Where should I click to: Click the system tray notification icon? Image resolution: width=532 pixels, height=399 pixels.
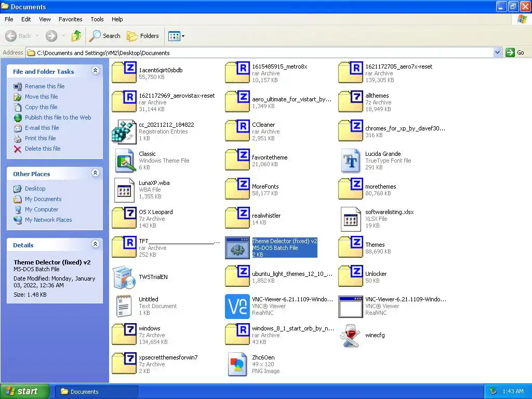[494, 392]
